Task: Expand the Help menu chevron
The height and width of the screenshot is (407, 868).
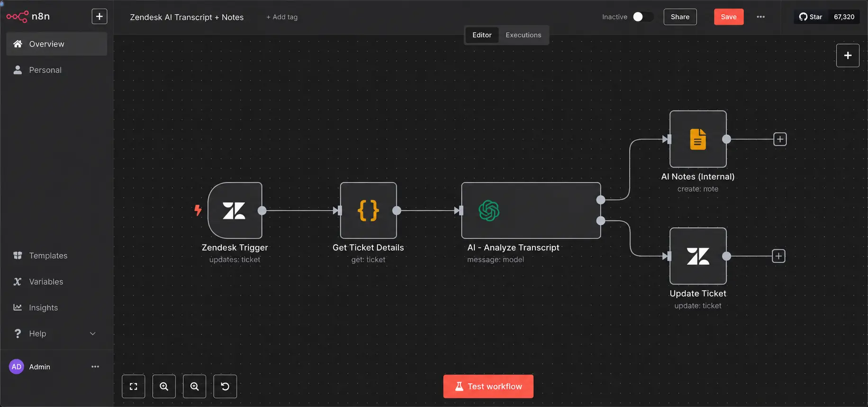Action: click(x=93, y=334)
